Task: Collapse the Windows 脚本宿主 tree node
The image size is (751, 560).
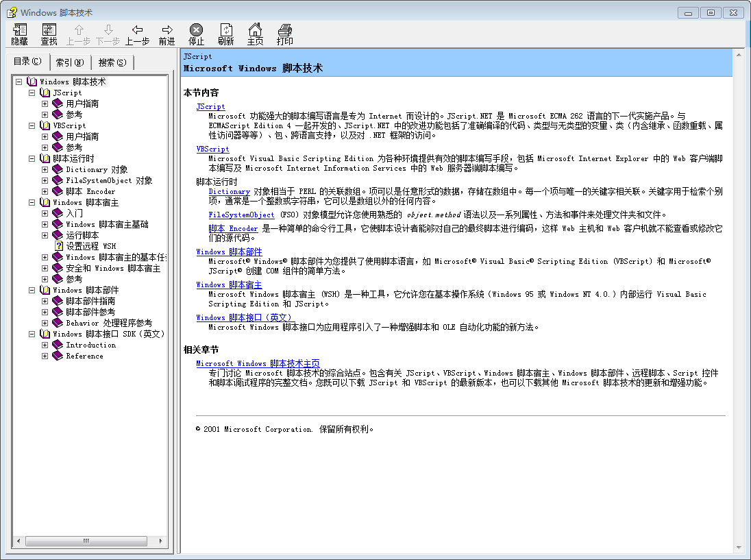Action: (x=32, y=202)
